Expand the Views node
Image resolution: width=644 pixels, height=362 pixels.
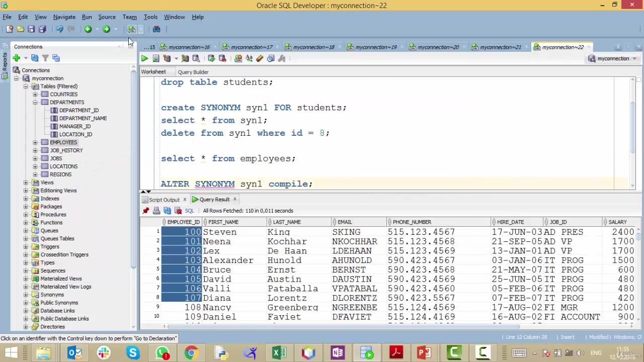click(x=26, y=183)
